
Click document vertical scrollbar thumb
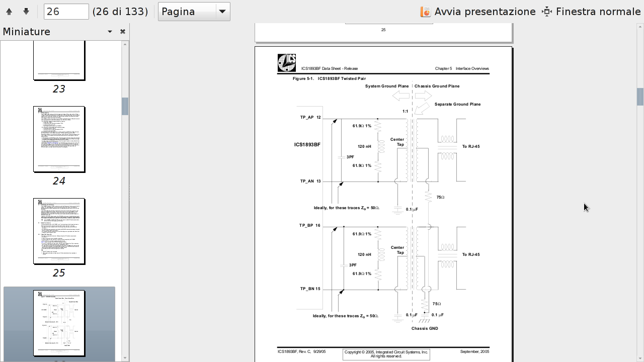pos(640,97)
